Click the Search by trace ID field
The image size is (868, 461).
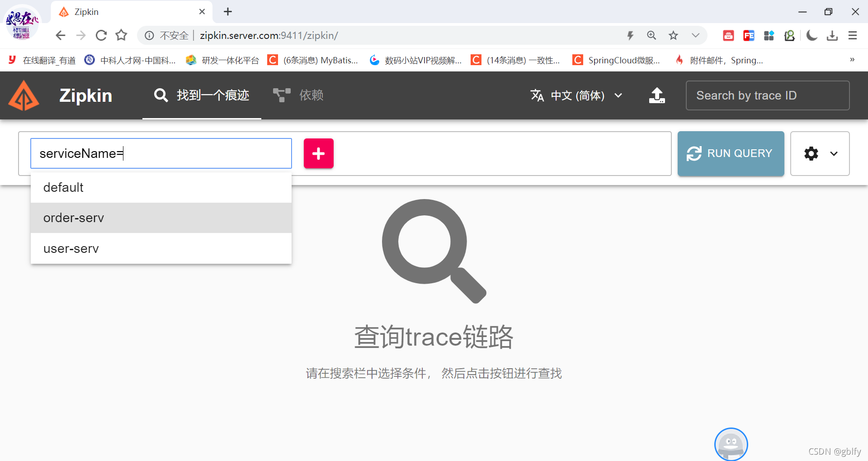[768, 95]
